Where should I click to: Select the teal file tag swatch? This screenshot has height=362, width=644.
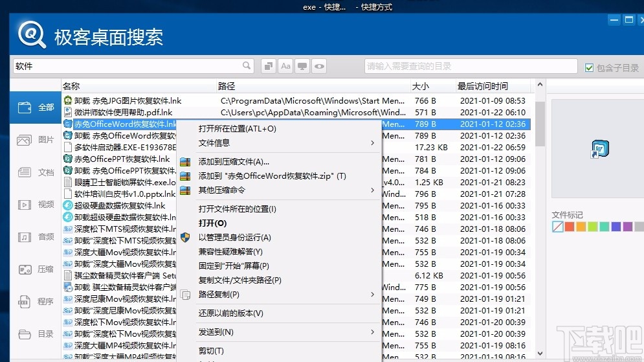(x=604, y=227)
